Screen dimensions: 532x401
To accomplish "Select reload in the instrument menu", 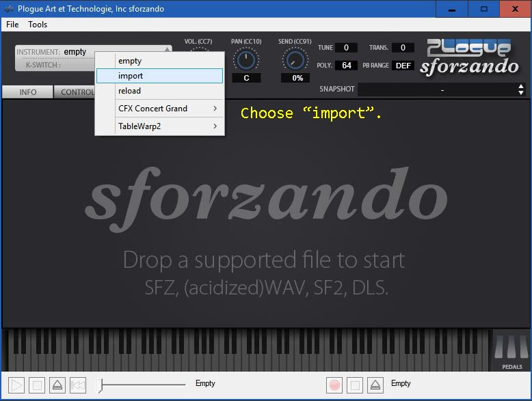I will [x=159, y=91].
